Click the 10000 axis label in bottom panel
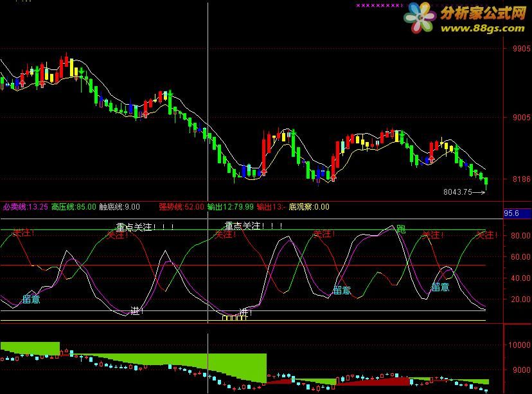Screen dimensions: 532x394 [519, 345]
